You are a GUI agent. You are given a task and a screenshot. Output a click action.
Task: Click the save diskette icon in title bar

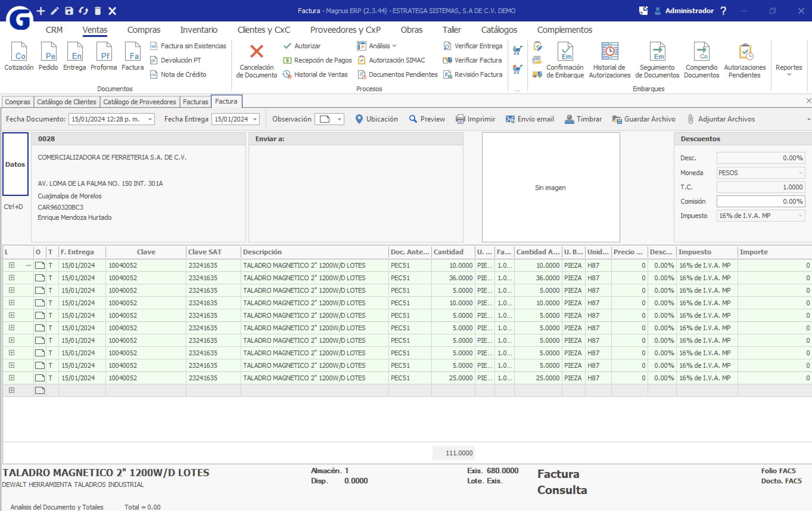[69, 11]
